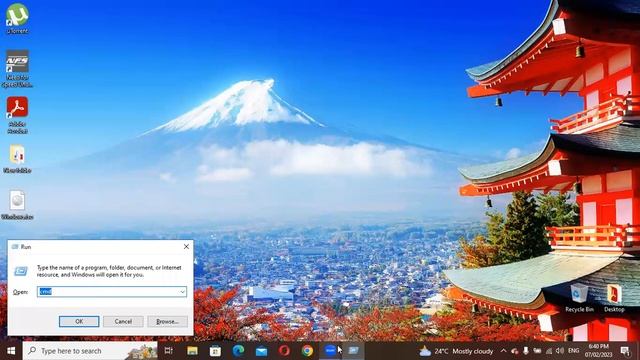Screen dimensions: 640x360
Task: Click Cancel in the Run dialog
Action: coord(123,321)
